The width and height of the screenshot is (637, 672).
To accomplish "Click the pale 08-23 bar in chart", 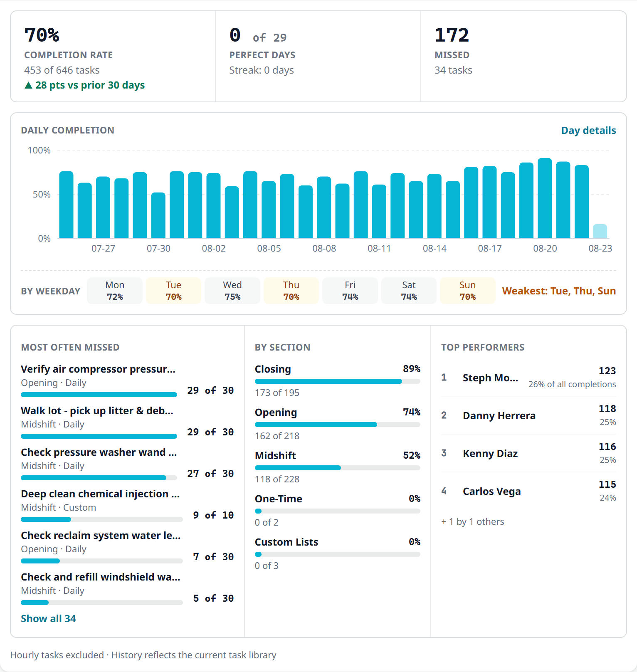I will click(x=600, y=231).
